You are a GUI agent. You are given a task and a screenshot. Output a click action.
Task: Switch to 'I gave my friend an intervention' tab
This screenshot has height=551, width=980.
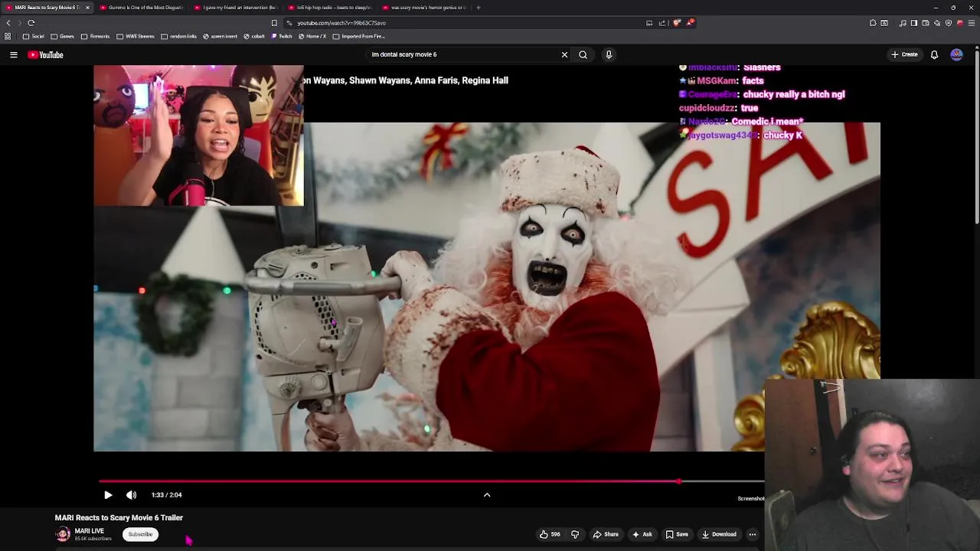pyautogui.click(x=236, y=8)
